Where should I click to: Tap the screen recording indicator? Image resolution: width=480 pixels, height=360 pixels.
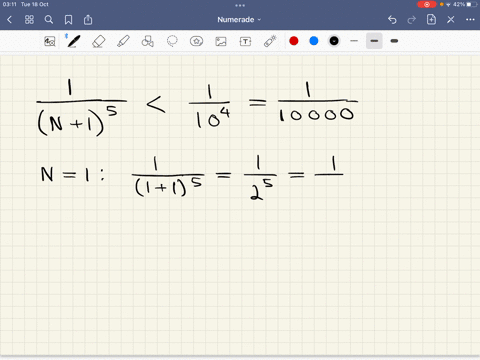tap(427, 4)
